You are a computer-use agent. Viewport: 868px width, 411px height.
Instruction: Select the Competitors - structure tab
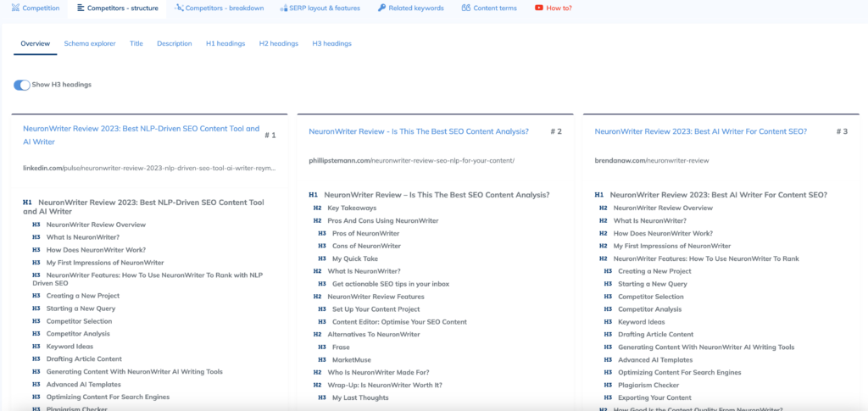click(x=117, y=8)
